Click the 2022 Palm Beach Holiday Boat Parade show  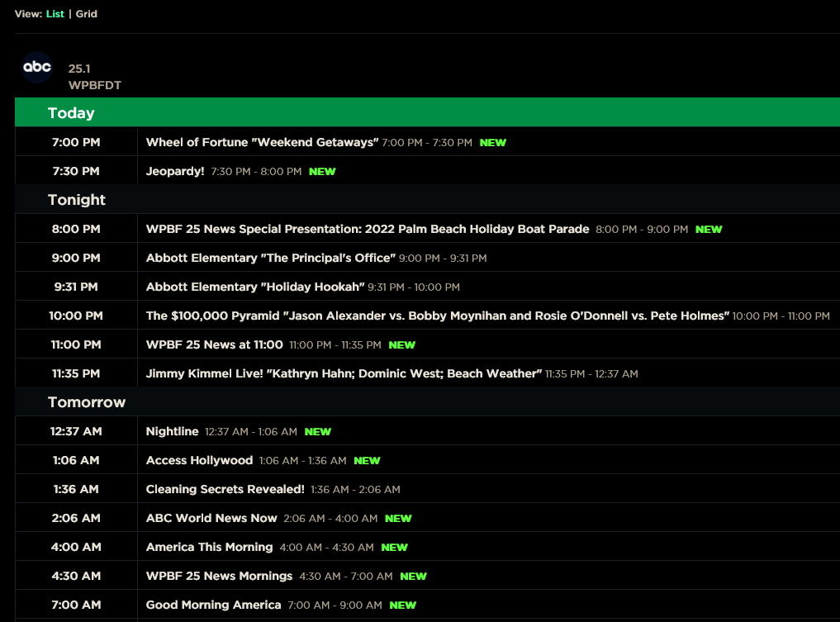pyautogui.click(x=368, y=229)
